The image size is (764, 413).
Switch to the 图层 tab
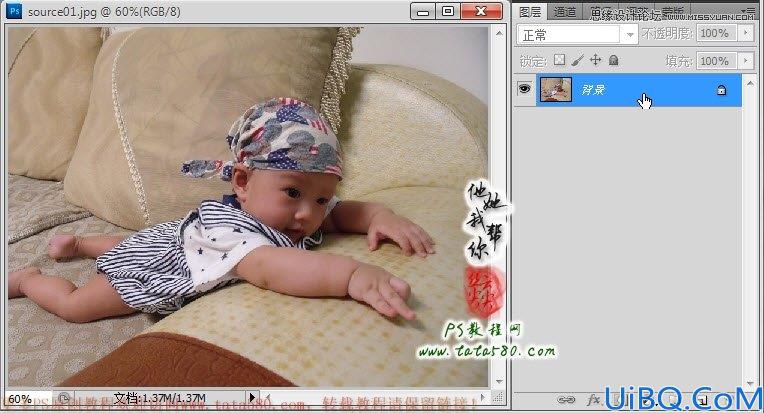[530, 12]
